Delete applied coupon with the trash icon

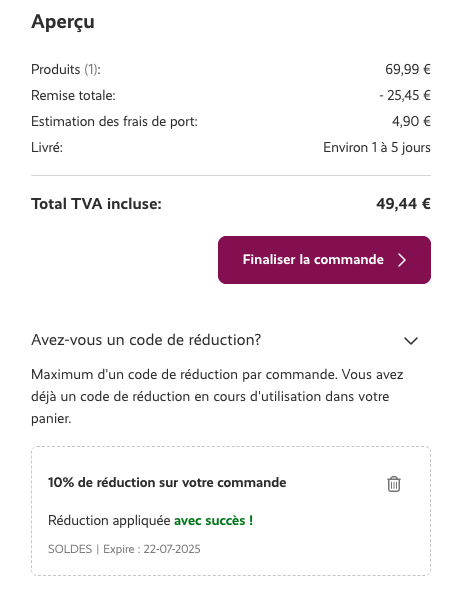[394, 484]
